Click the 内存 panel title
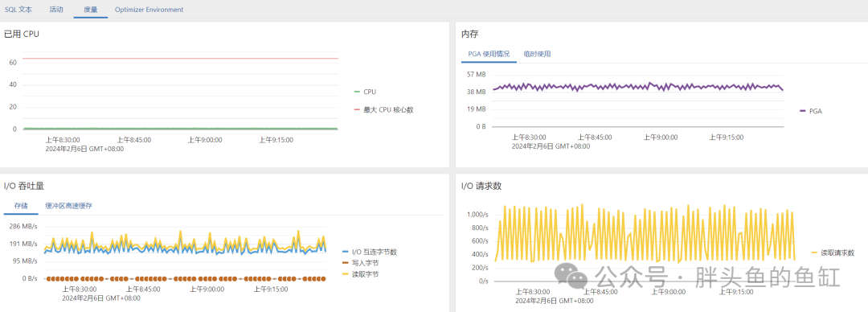 469,34
